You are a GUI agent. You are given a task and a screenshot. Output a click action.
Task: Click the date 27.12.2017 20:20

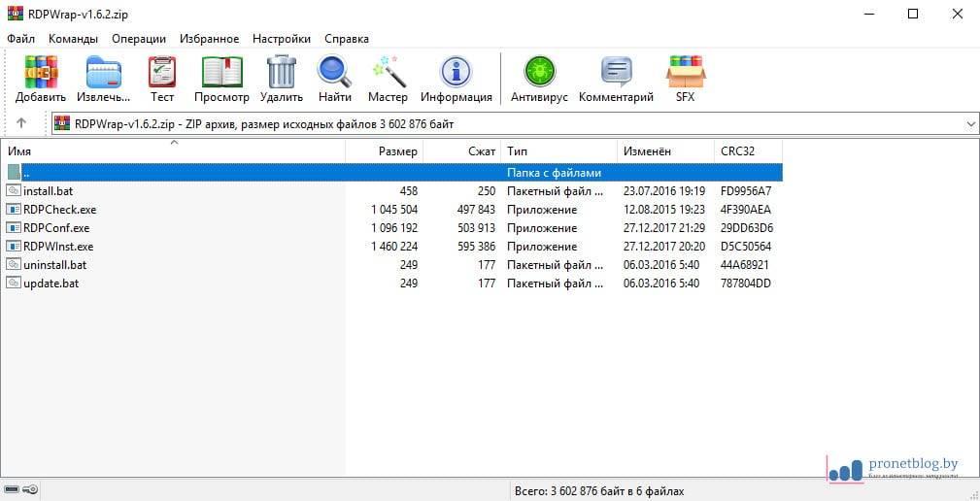click(664, 246)
